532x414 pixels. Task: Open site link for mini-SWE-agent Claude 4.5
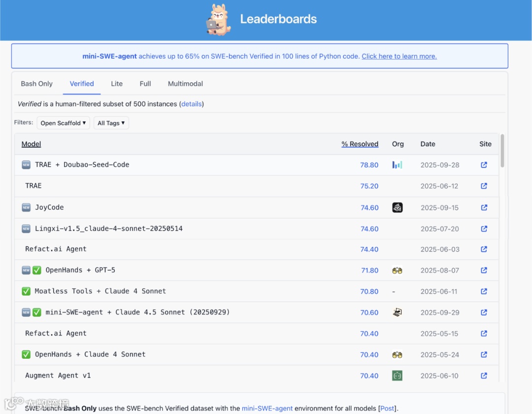point(484,312)
